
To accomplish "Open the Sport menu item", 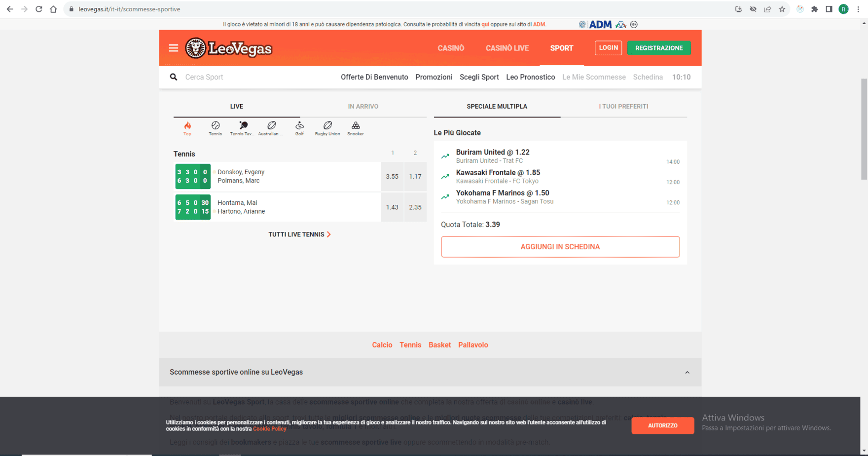I will point(562,48).
